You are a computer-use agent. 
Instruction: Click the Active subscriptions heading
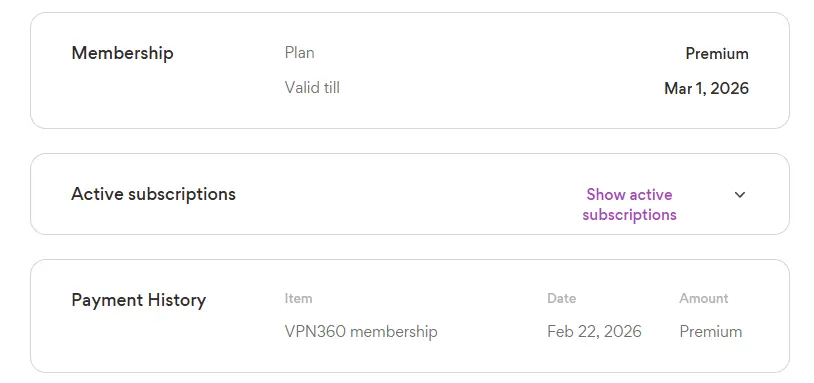(153, 194)
